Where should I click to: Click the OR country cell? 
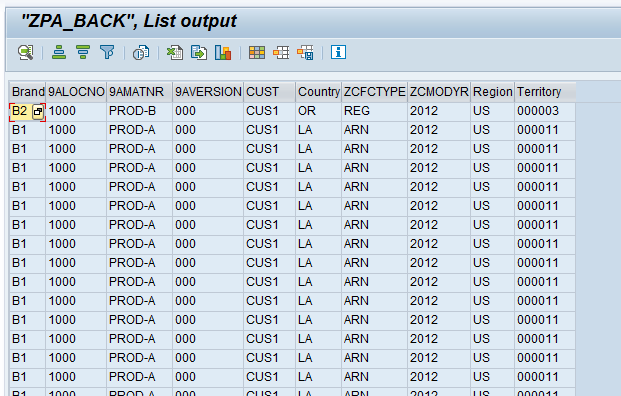coord(318,112)
